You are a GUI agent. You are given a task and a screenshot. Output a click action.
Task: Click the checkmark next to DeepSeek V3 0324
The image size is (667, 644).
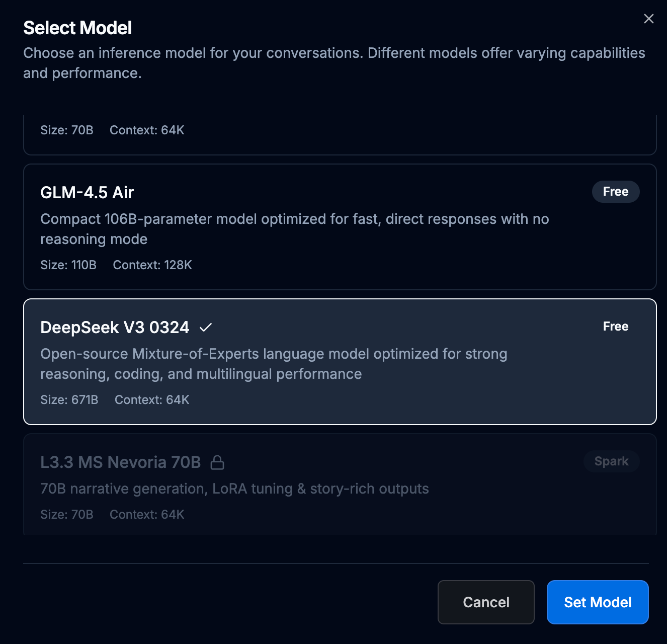[206, 328]
